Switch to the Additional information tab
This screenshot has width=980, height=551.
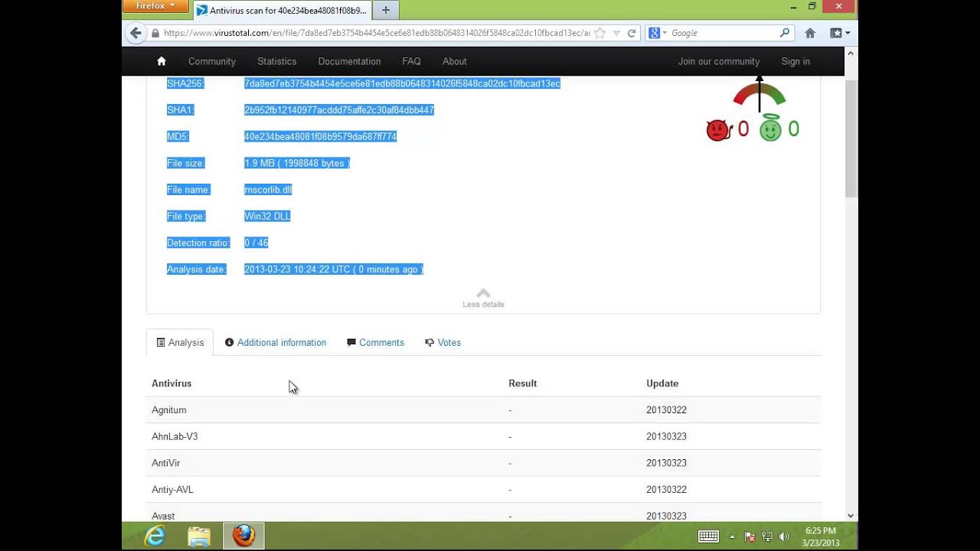(276, 343)
